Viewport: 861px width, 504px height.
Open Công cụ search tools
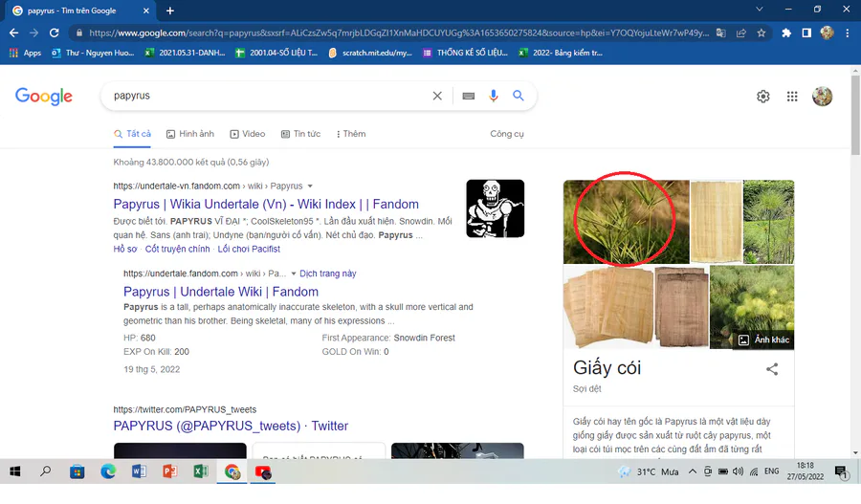[x=507, y=134]
